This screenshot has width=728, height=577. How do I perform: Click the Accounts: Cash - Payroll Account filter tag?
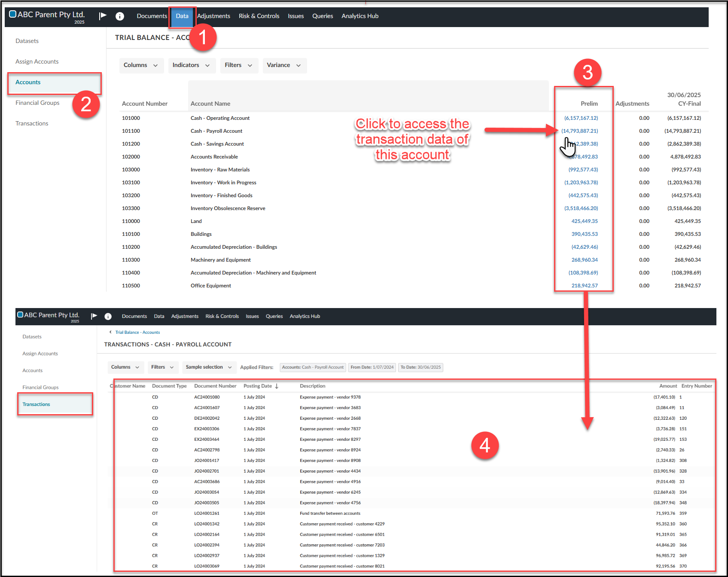[313, 367]
